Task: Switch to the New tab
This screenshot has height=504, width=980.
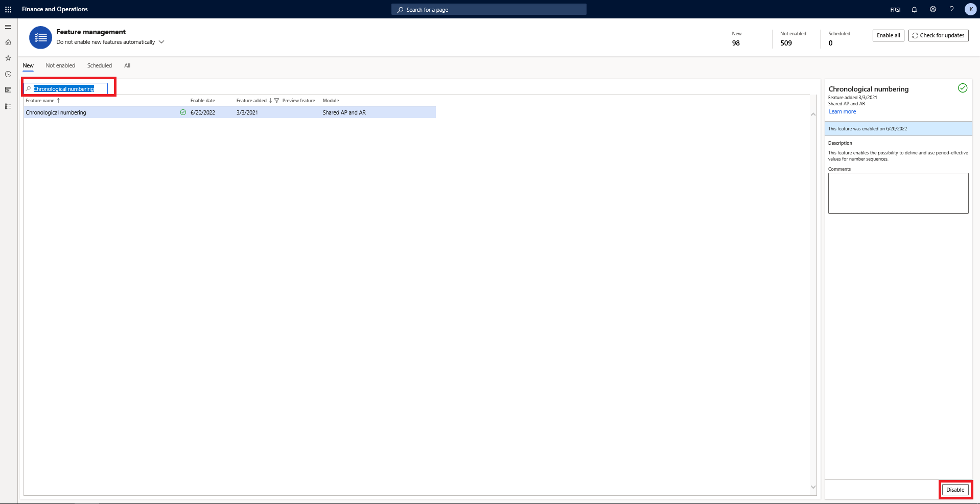Action: tap(28, 65)
